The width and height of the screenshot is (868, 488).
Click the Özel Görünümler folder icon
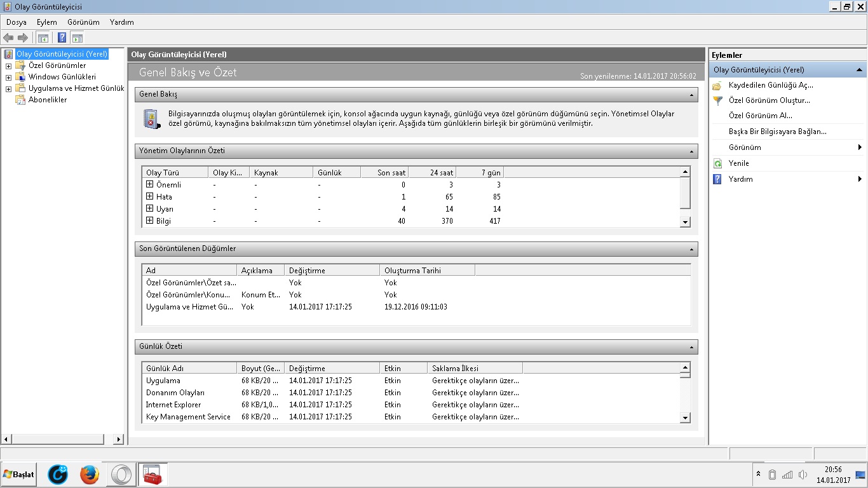pyautogui.click(x=20, y=65)
